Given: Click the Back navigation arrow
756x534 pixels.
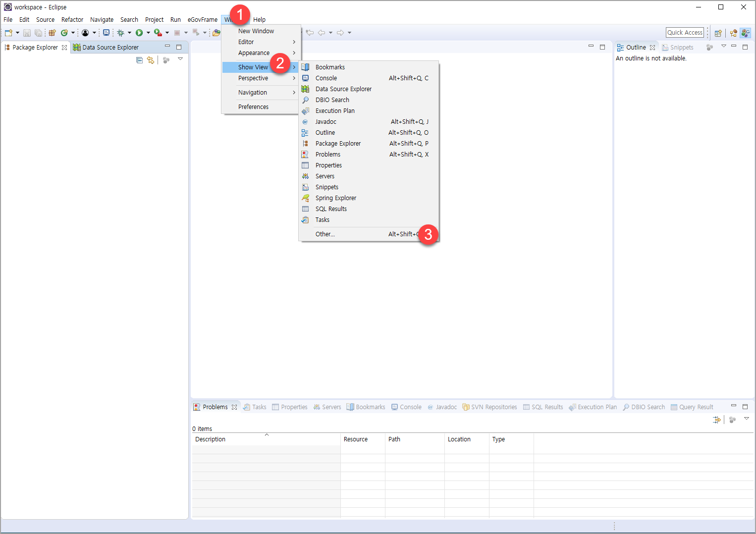Looking at the screenshot, I should pos(322,33).
